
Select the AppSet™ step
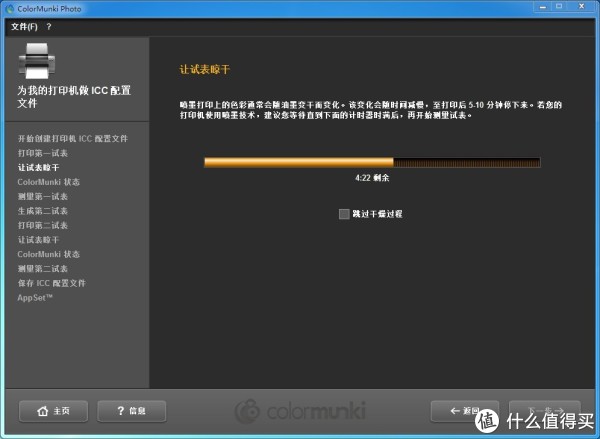pos(35,298)
